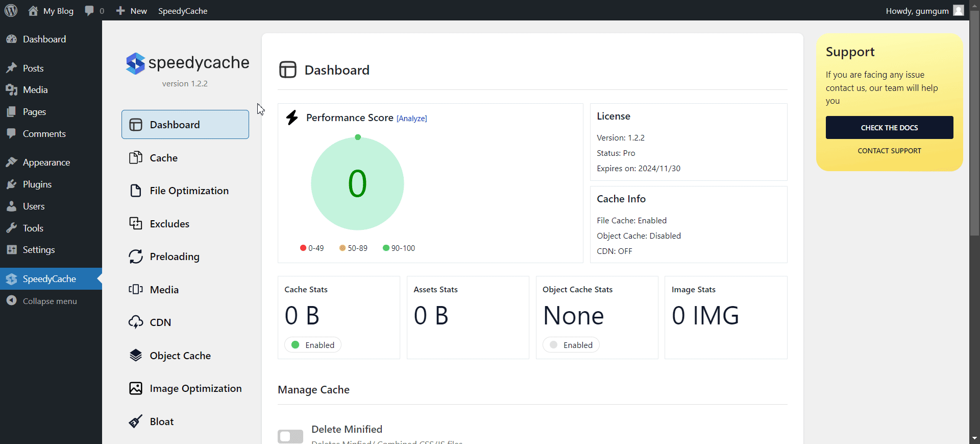Open SpeedyCache in the admin bar
Image resolution: width=980 pixels, height=444 pixels.
[183, 11]
